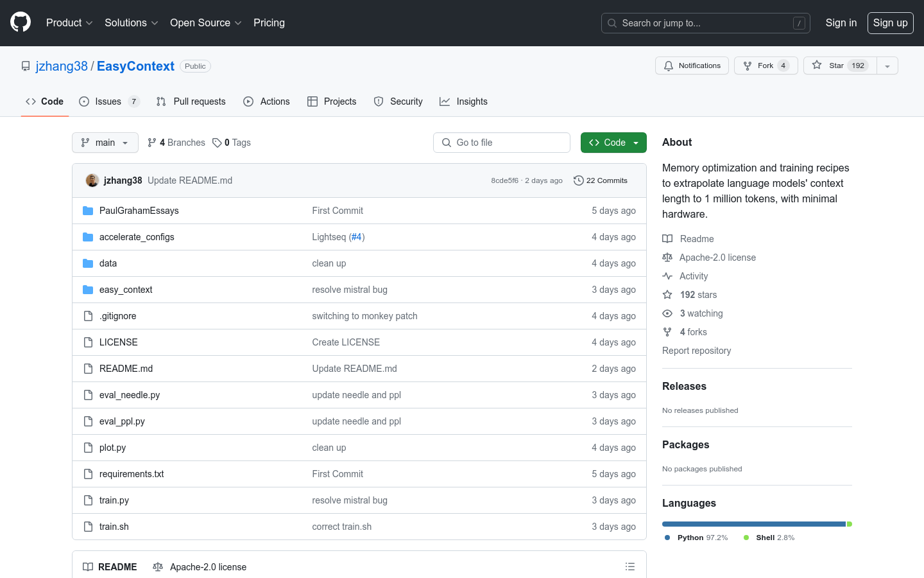Click the scale icon beside Apache-2.0 license in About
924x578 pixels.
pyautogui.click(x=667, y=258)
